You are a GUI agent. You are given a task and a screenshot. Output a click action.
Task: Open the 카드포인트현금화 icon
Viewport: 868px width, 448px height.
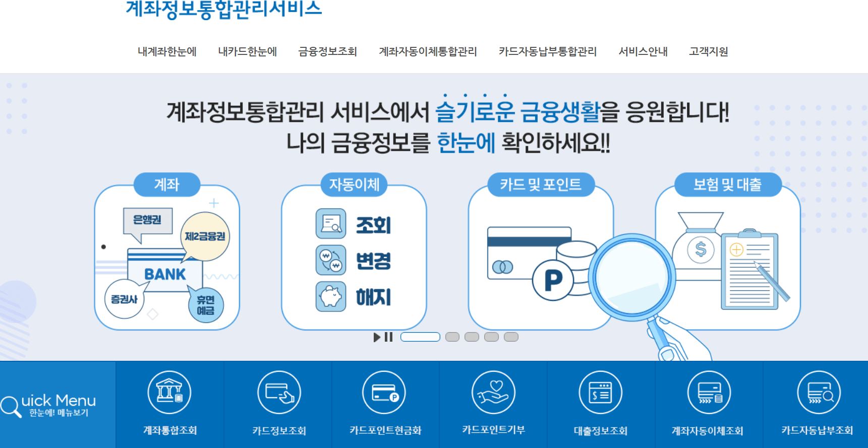pyautogui.click(x=384, y=392)
